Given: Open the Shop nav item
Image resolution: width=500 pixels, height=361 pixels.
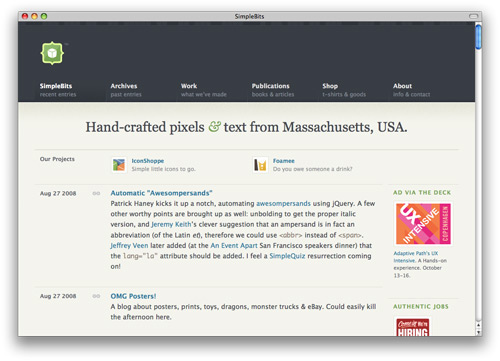Looking at the screenshot, I should [344, 90].
